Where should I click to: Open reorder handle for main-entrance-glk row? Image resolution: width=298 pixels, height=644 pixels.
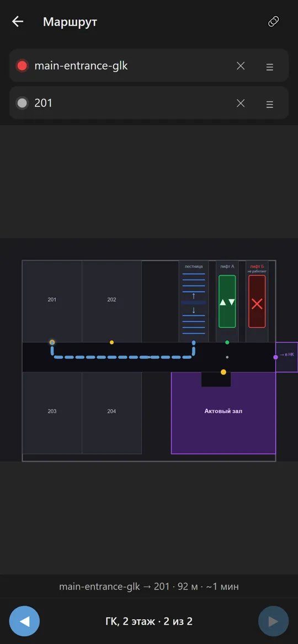click(x=270, y=67)
